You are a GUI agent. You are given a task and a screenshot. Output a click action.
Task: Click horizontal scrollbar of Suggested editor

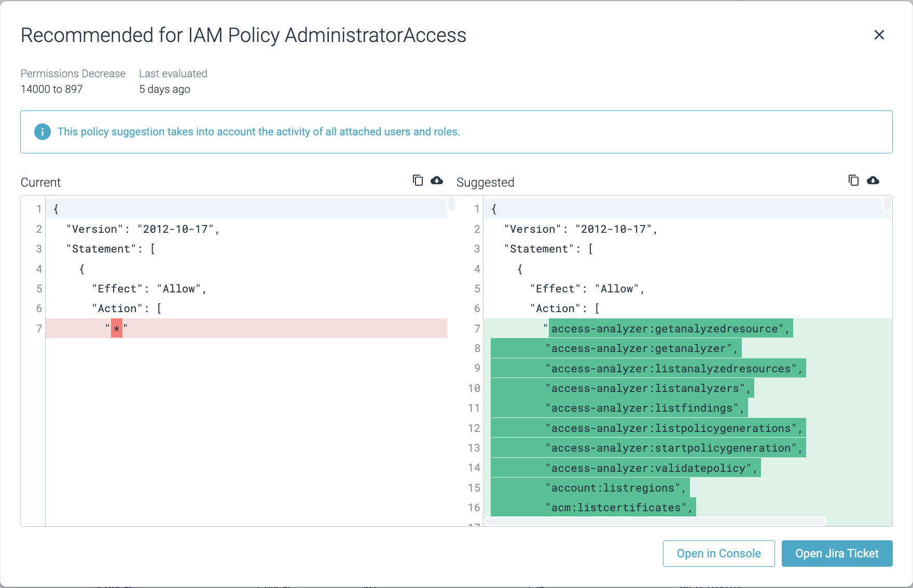(x=655, y=521)
